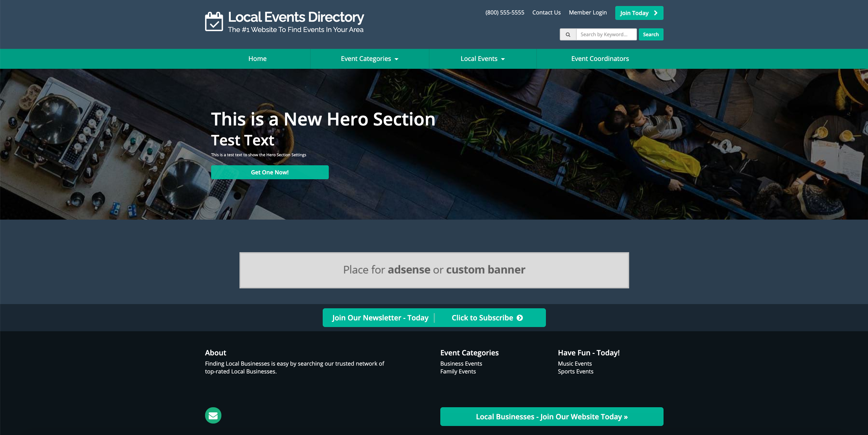Open the Contact Us link

546,12
